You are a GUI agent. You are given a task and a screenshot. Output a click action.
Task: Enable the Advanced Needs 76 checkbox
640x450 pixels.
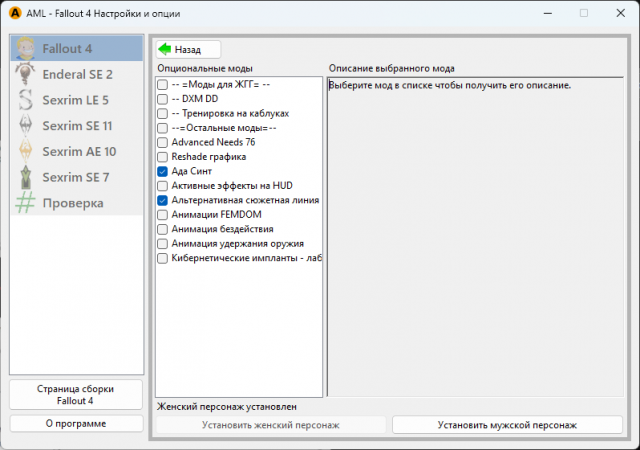click(x=163, y=143)
